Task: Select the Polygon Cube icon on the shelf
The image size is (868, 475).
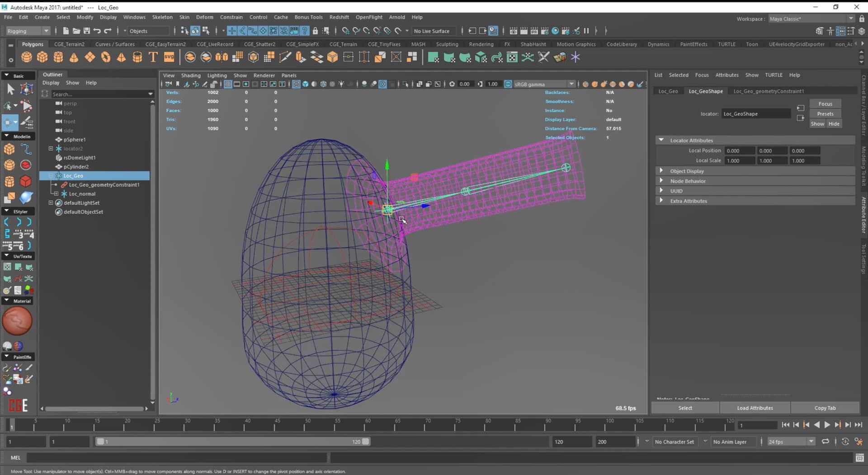Action: 42,57
